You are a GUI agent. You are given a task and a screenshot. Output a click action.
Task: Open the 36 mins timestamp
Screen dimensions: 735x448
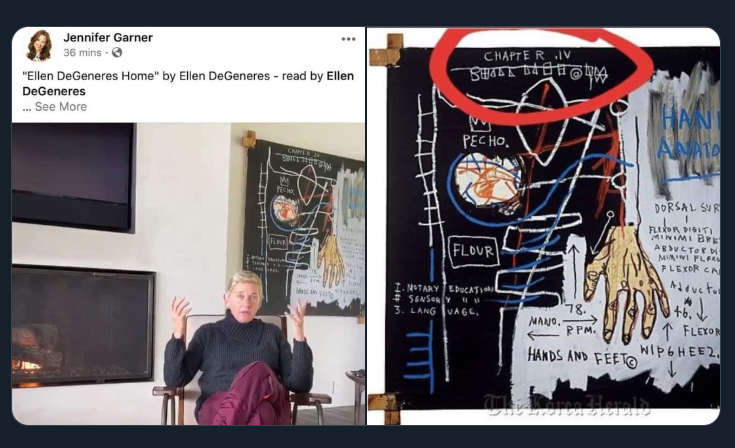[x=82, y=52]
